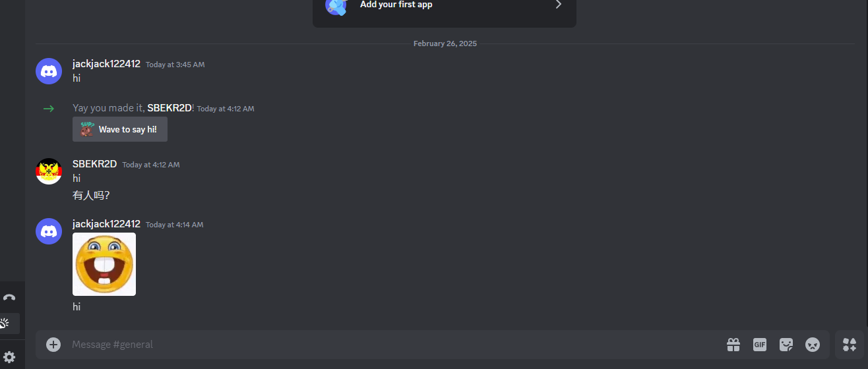Click Wave to say hi! button
This screenshot has height=369, width=868.
(x=120, y=129)
